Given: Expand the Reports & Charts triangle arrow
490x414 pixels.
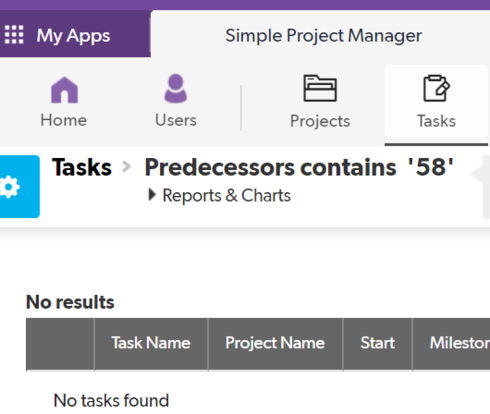Looking at the screenshot, I should click(152, 195).
